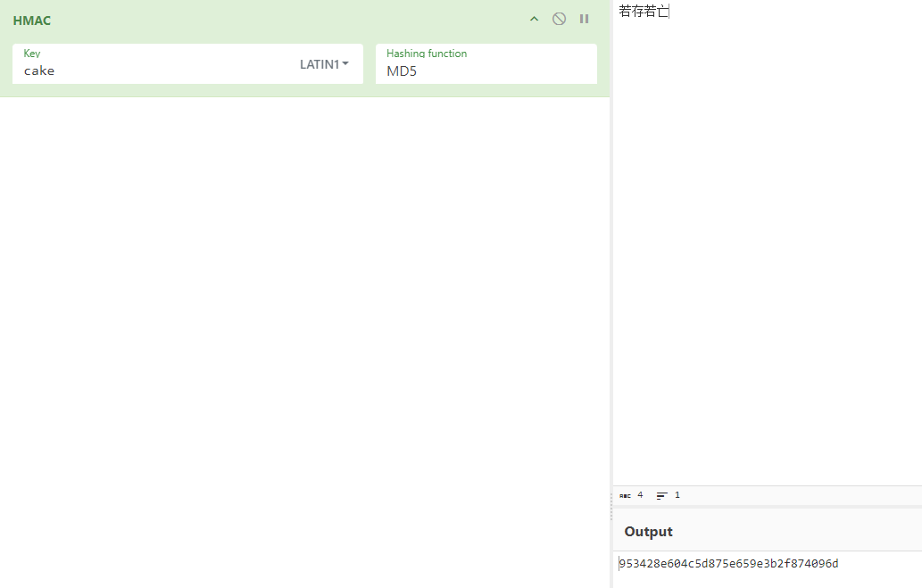This screenshot has height=588, width=922.
Task: Click the Key field label
Action: [32, 54]
